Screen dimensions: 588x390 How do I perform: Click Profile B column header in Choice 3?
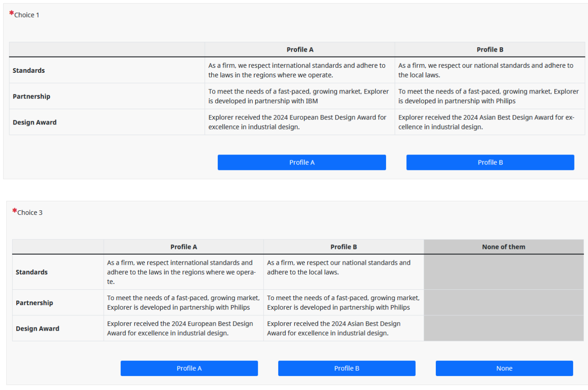[344, 247]
